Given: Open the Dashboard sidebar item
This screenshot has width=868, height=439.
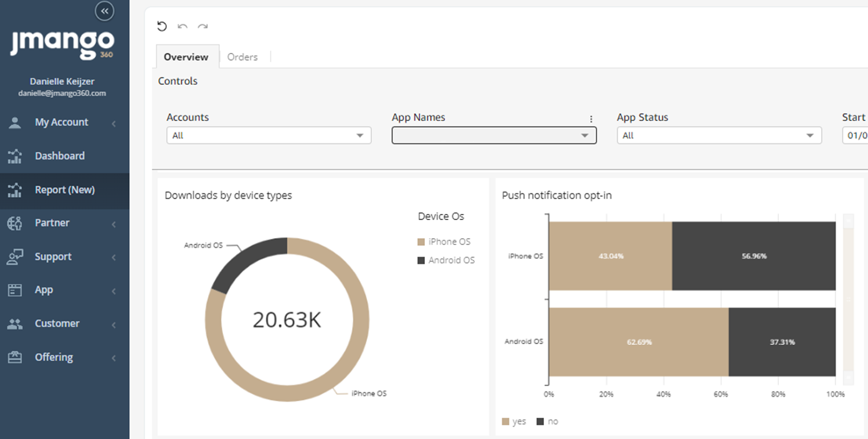Looking at the screenshot, I should [59, 156].
